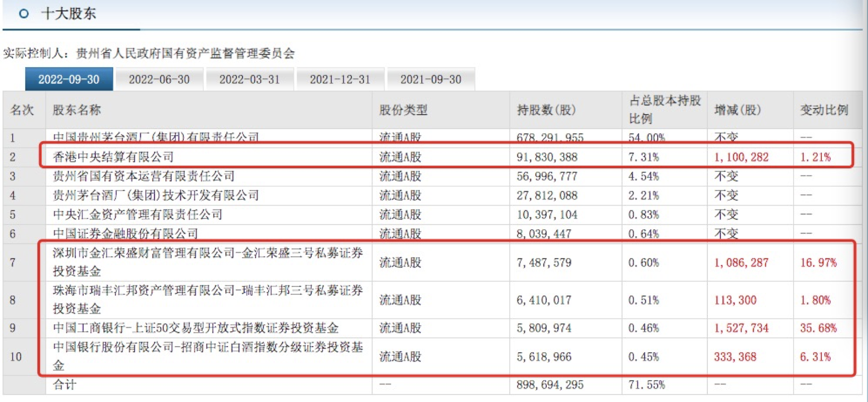Click the red change ratio 6.31%
868x402 pixels.
click(815, 357)
